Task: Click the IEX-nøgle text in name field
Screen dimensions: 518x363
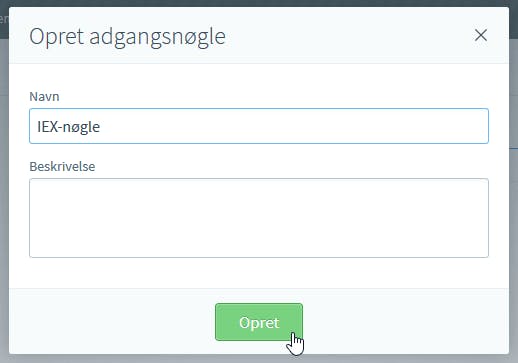Action: pos(68,127)
